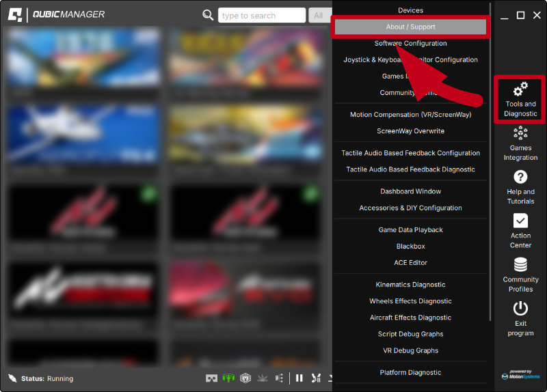547x392 pixels.
Task: Click the Exit program power icon
Action: [x=520, y=309]
